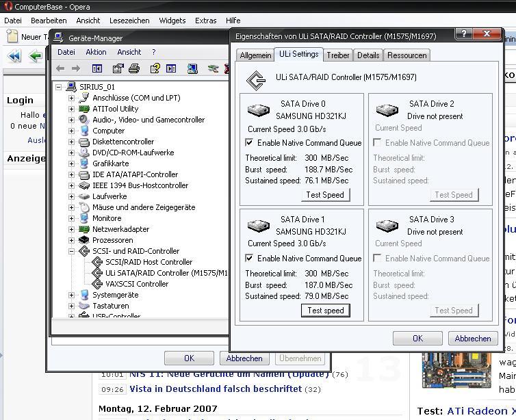Collapse SCSI- und RAID-Controller

point(71,251)
